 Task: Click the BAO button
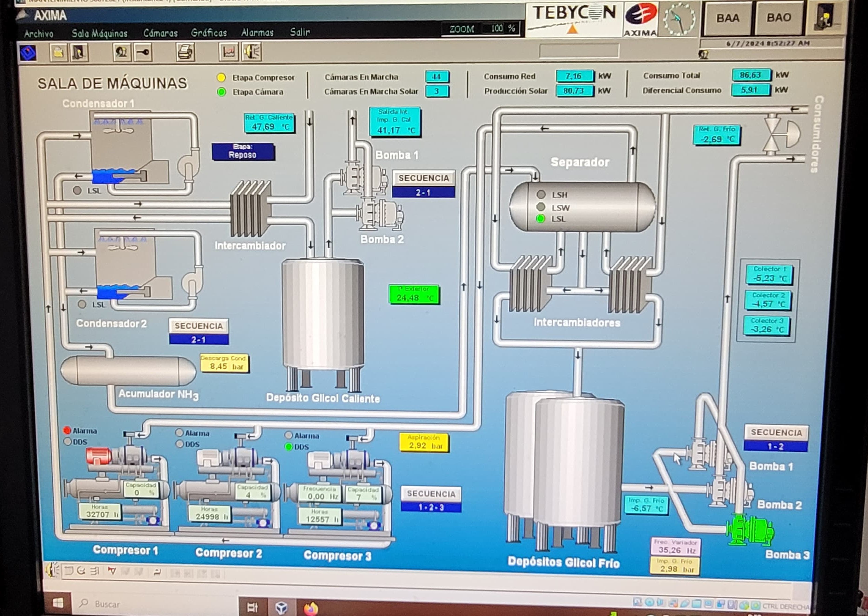(779, 17)
